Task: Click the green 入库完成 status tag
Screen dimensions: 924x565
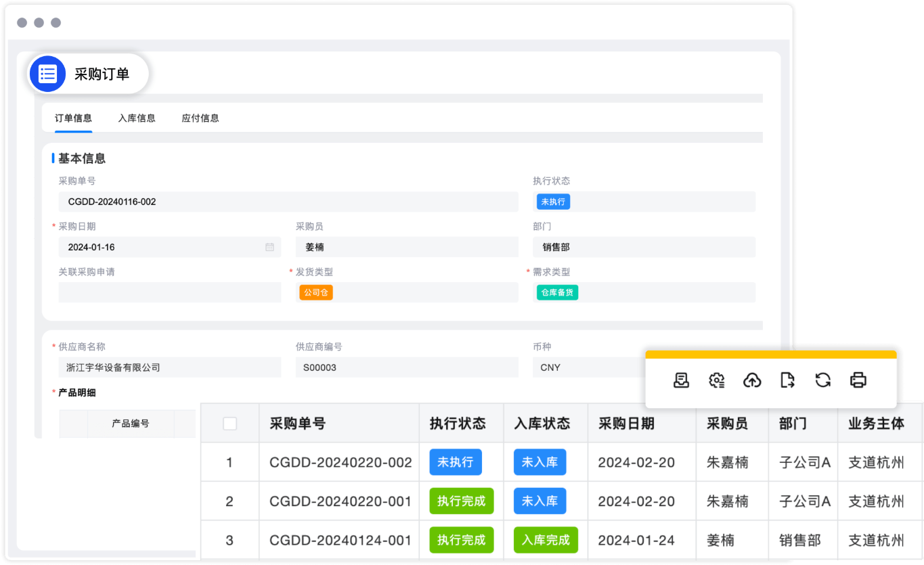Action: [x=546, y=541]
